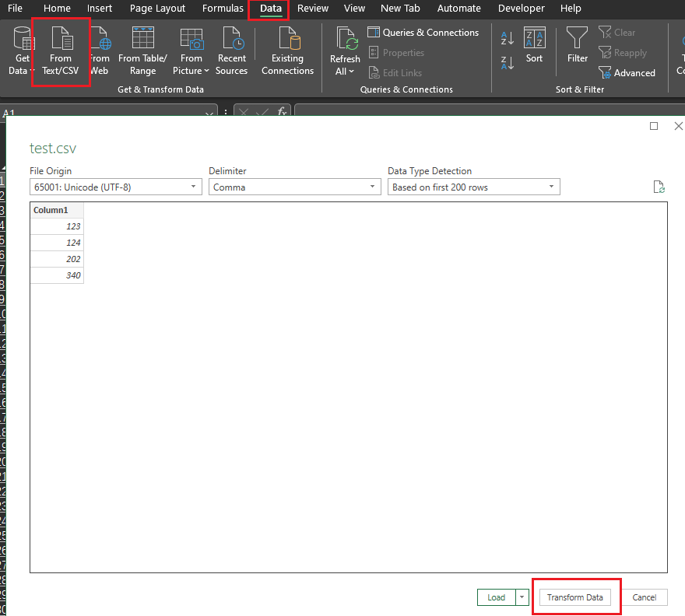The height and width of the screenshot is (616, 685).
Task: Click the Transform Data button
Action: coord(575,597)
